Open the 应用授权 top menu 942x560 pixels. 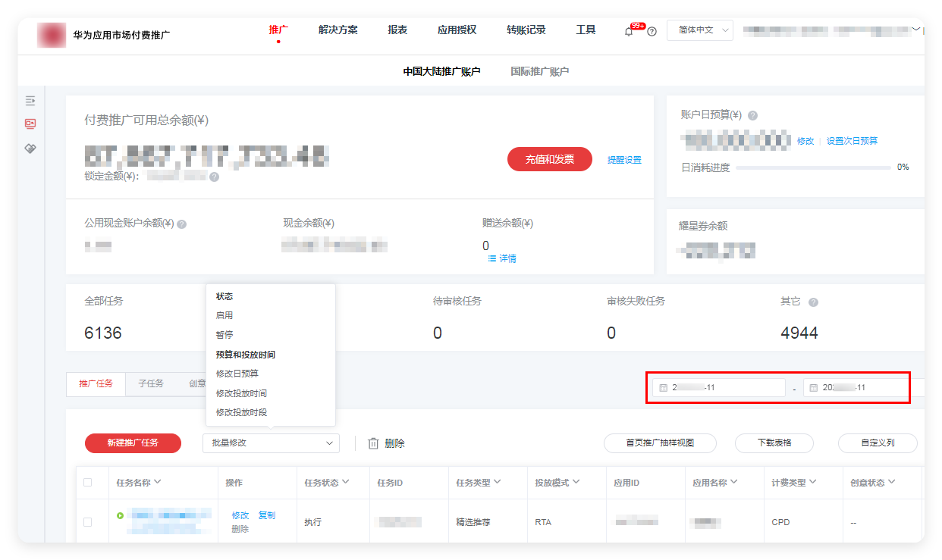tap(457, 30)
